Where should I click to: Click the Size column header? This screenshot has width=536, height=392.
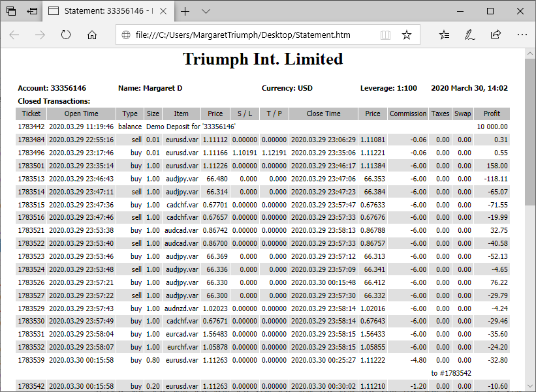153,113
